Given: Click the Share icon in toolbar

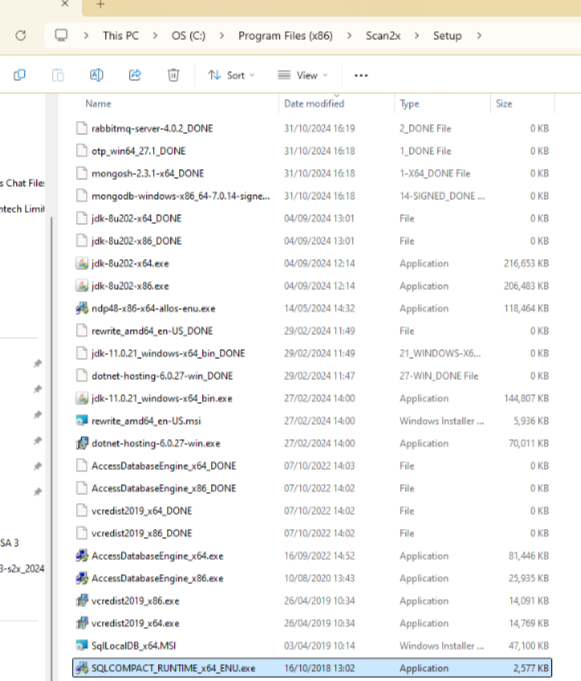Looking at the screenshot, I should 135,75.
